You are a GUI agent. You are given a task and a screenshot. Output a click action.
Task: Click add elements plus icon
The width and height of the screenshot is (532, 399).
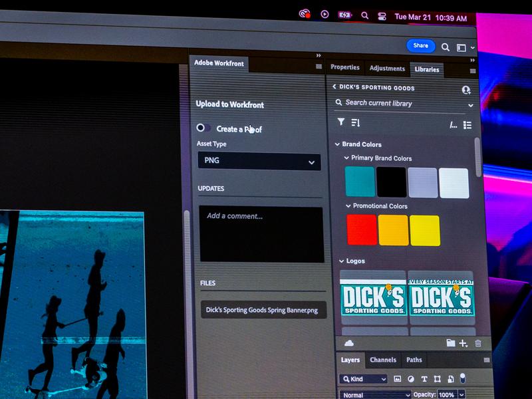(464, 343)
